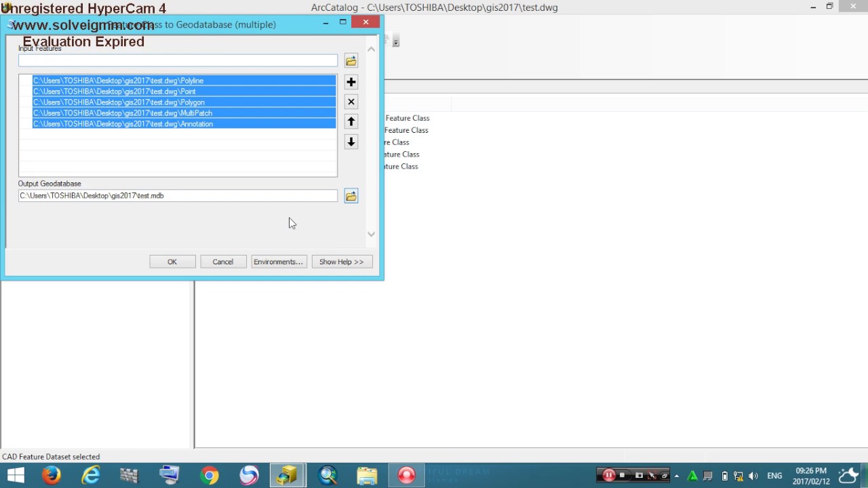The height and width of the screenshot is (488, 868).
Task: Open the computer monitor taskbar app
Action: [x=170, y=475]
